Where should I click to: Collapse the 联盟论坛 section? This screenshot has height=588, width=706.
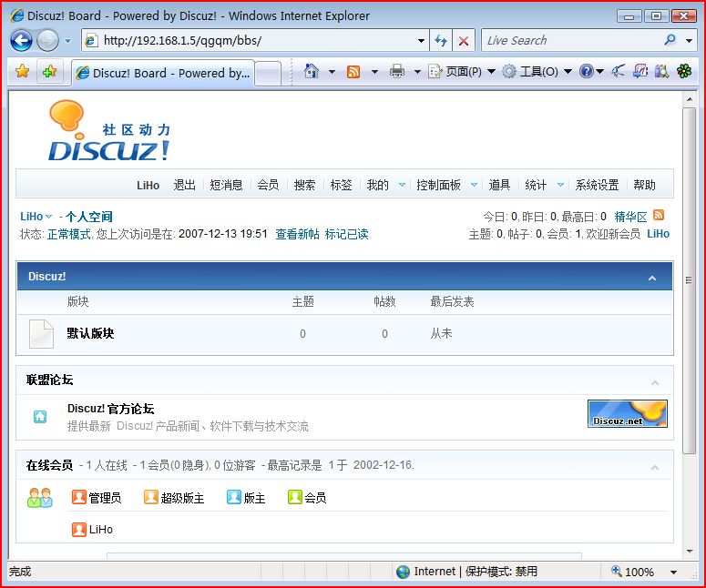coord(655,383)
